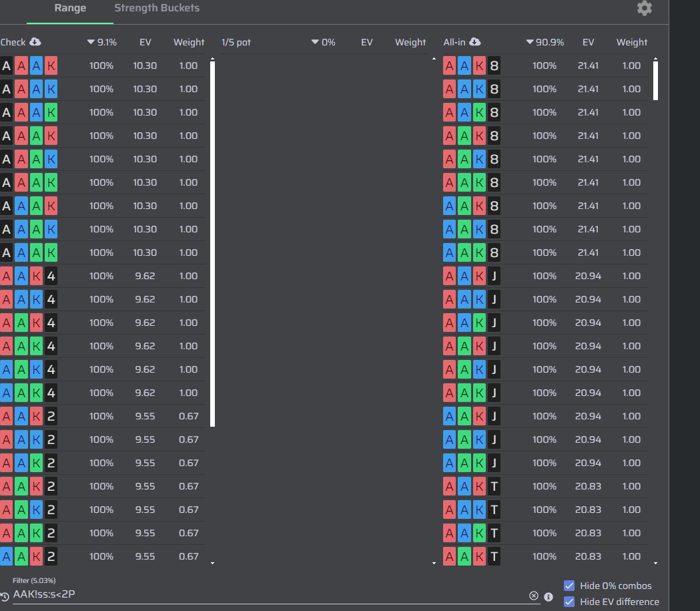
Task: Open the filter info icon
Action: click(x=549, y=597)
